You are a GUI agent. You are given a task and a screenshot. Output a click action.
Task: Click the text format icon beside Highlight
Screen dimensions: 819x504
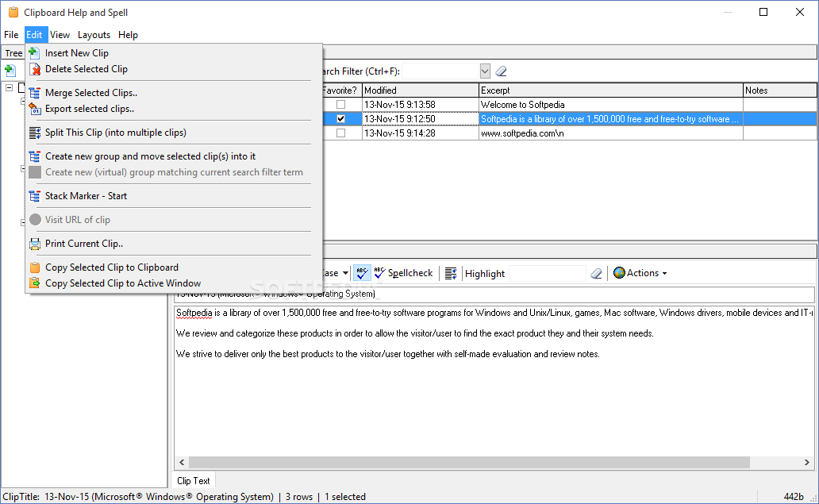click(x=451, y=273)
